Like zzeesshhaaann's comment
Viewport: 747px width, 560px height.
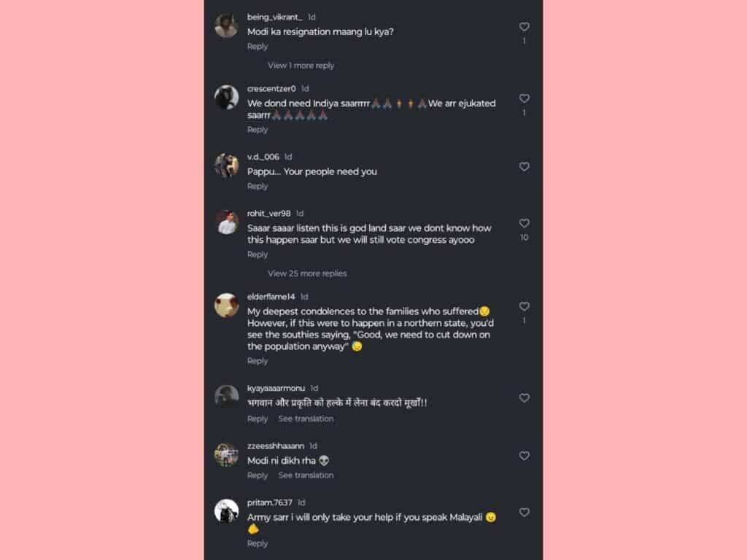(524, 456)
